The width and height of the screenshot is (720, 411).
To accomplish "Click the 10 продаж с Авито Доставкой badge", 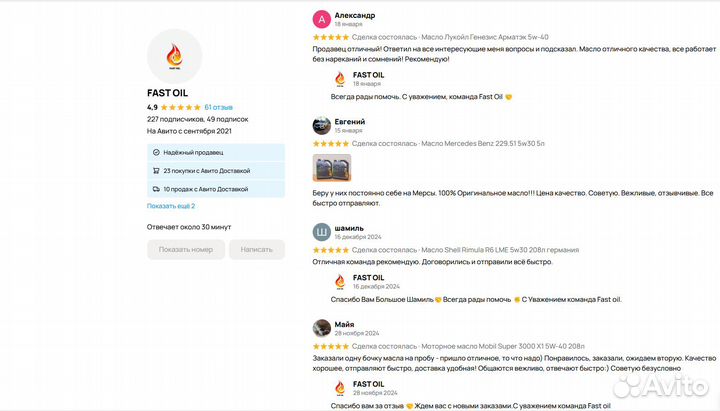I will click(x=215, y=189).
